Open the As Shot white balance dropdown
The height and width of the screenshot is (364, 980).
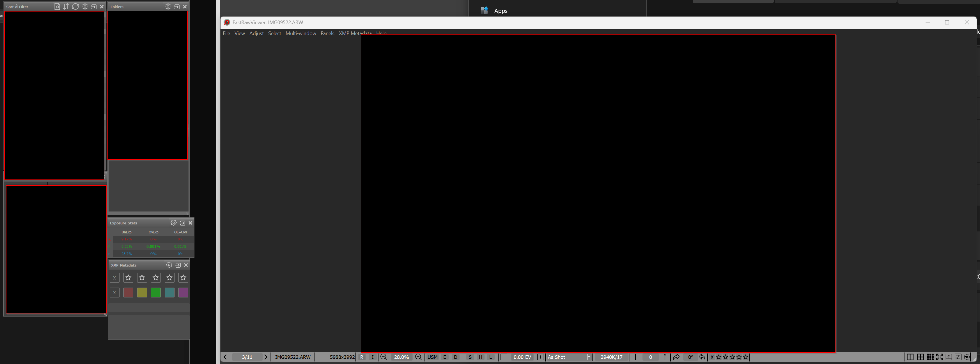[x=589, y=357]
